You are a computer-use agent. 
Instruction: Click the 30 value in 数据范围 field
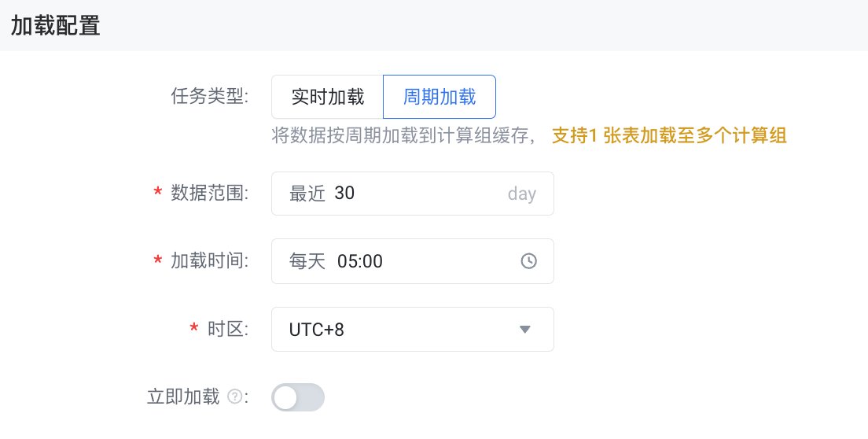tap(344, 194)
